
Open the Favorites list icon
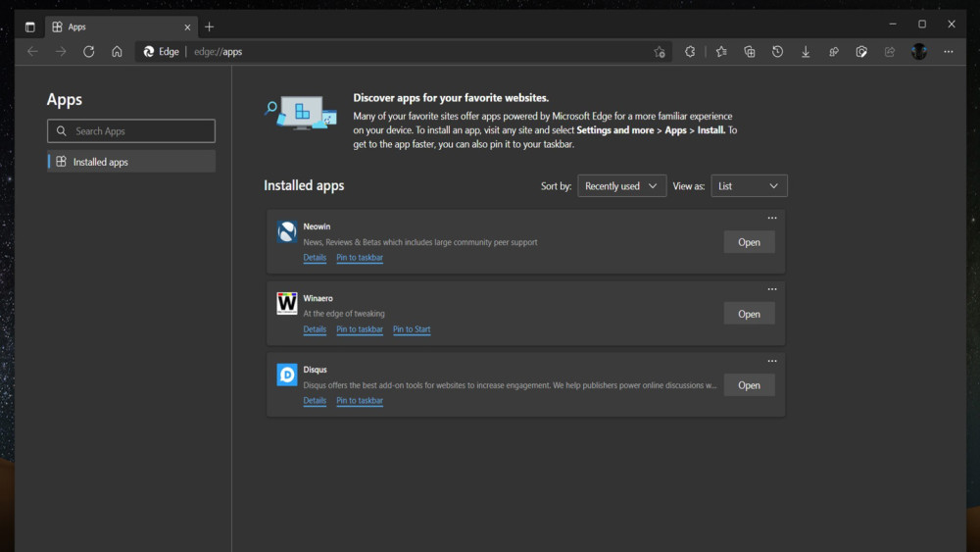[x=721, y=52]
